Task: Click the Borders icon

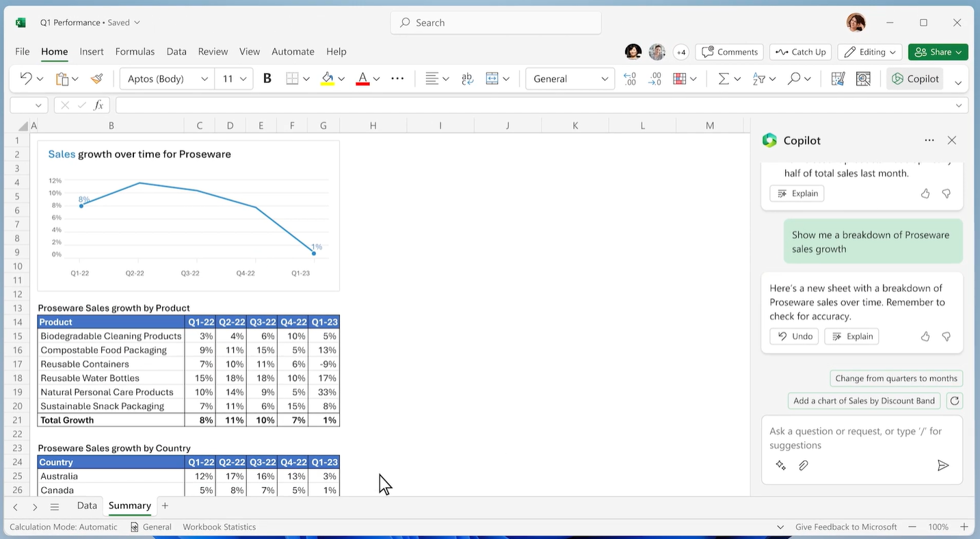Action: tap(292, 79)
